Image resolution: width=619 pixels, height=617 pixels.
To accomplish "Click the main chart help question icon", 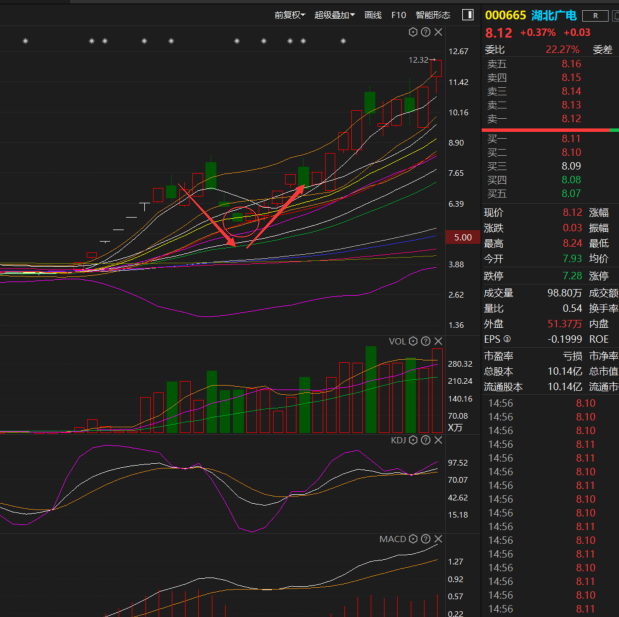I will tap(427, 33).
